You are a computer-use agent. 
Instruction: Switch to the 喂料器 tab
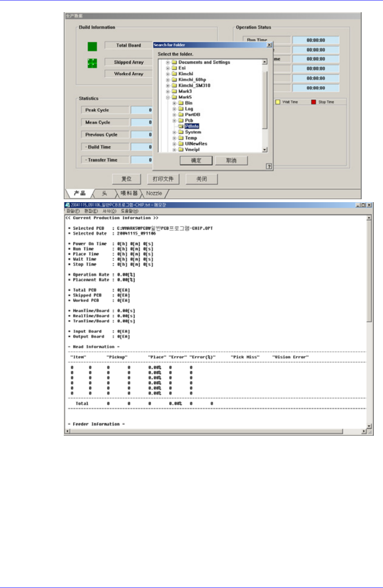click(x=129, y=193)
